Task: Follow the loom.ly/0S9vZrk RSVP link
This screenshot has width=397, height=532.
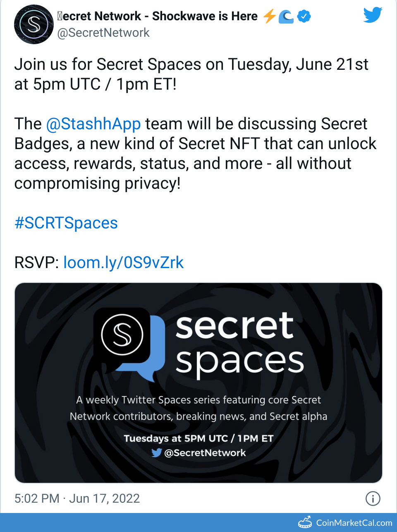Action: pyautogui.click(x=123, y=263)
